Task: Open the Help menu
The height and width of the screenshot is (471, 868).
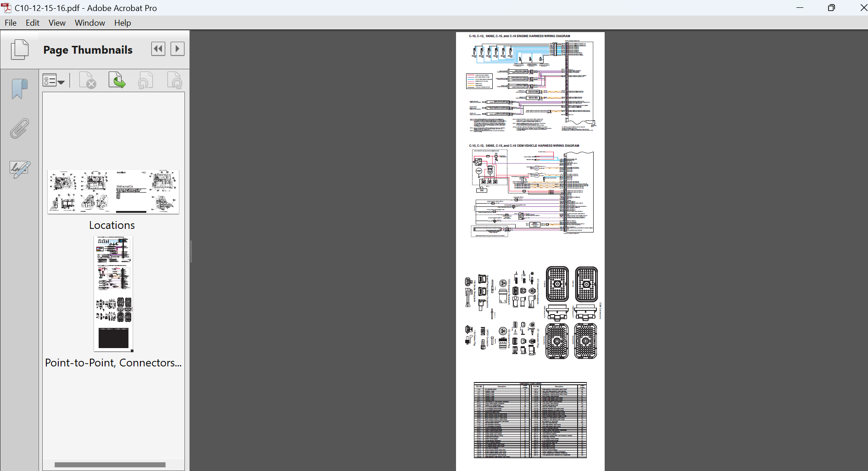Action: 122,23
